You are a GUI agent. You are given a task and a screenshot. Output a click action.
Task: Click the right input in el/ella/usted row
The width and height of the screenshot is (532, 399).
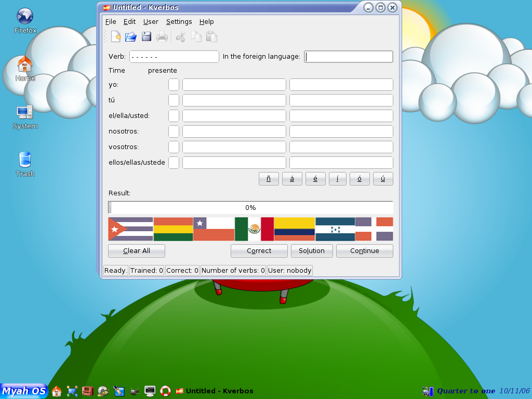point(341,116)
